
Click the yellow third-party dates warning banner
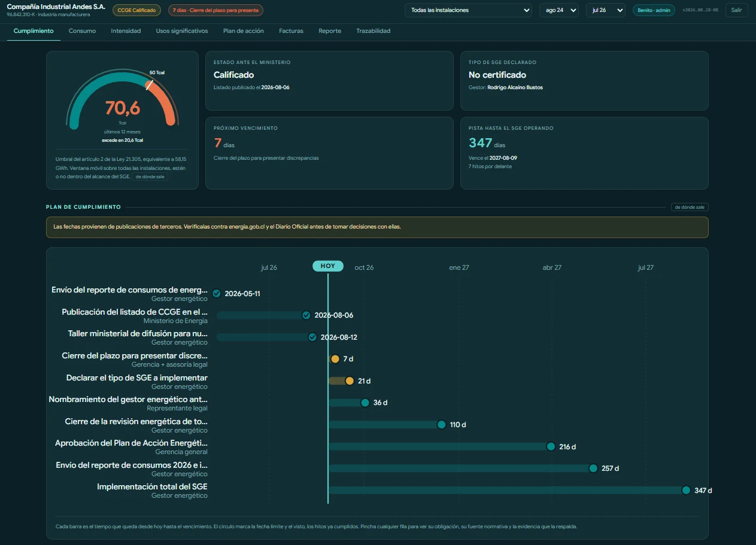click(x=377, y=227)
